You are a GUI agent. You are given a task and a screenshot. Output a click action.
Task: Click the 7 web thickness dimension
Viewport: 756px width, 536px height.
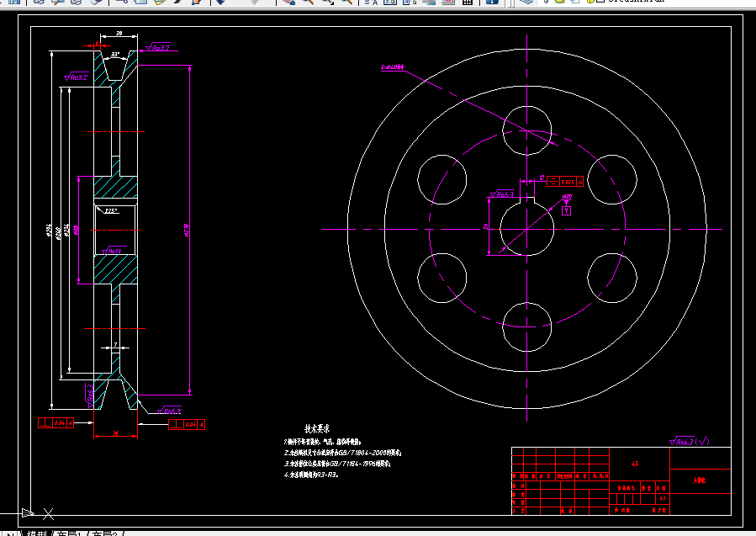click(115, 345)
